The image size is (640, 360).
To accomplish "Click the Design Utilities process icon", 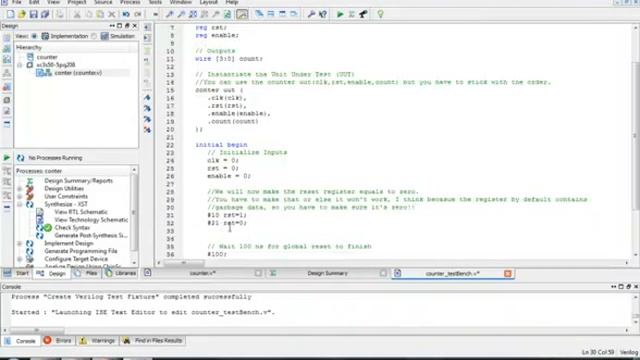I will (x=30, y=189).
